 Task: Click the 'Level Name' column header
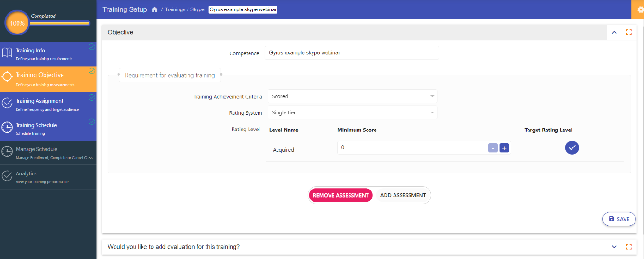click(x=284, y=130)
